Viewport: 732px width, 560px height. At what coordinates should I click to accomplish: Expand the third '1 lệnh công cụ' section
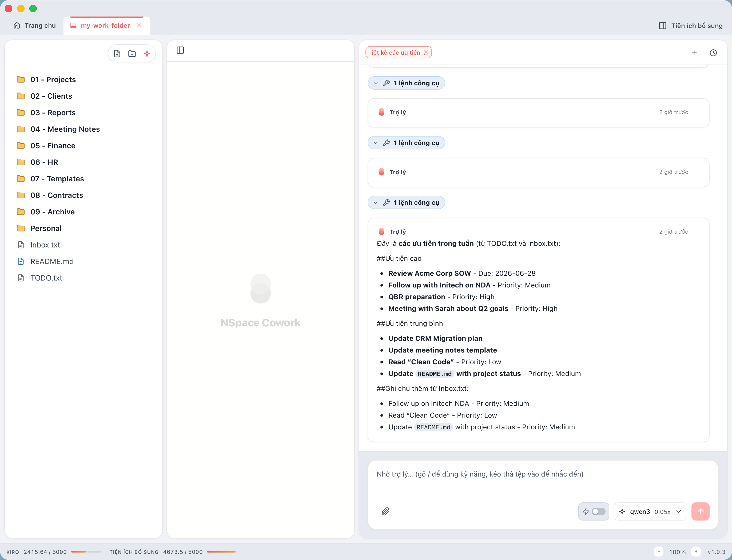pyautogui.click(x=406, y=202)
